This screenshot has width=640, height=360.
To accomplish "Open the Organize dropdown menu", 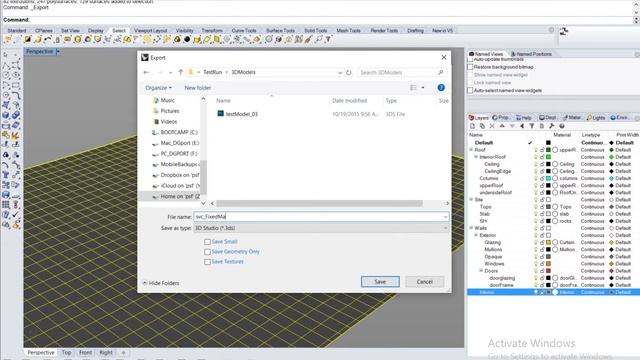I will [x=158, y=88].
